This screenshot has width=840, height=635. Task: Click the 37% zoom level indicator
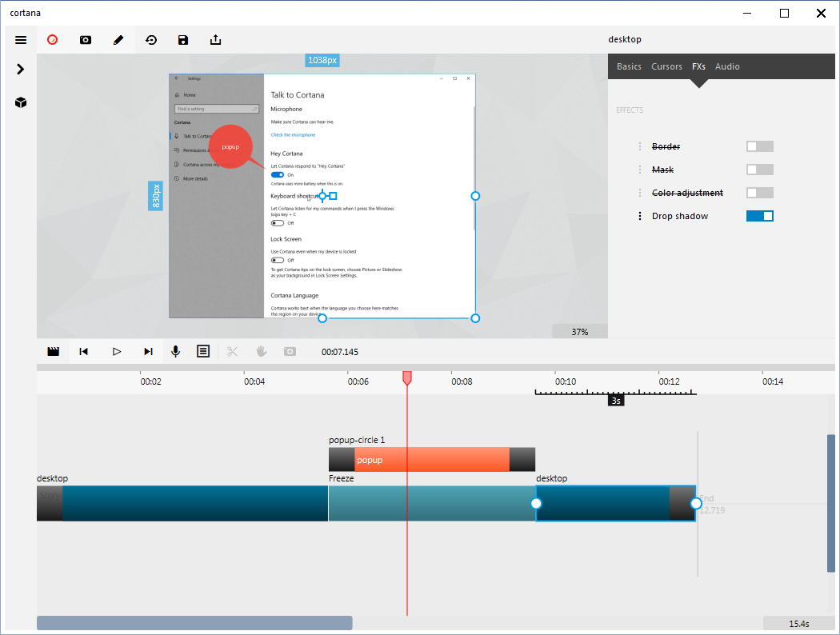[x=580, y=331]
